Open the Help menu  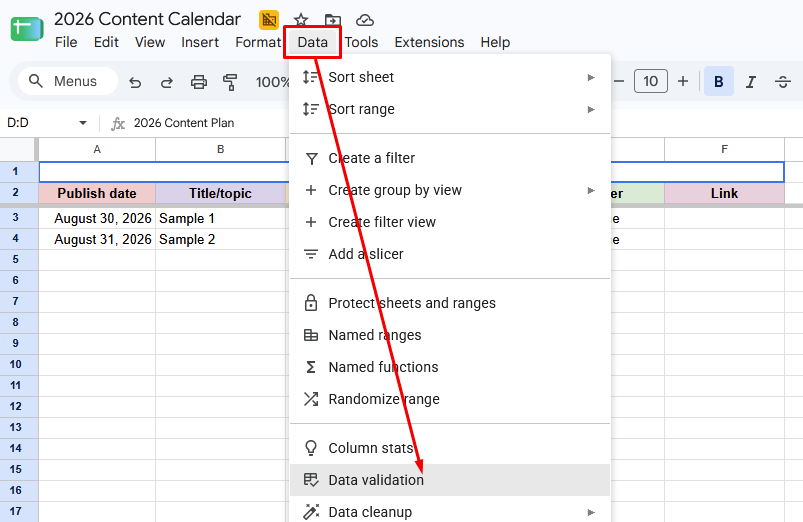[495, 42]
